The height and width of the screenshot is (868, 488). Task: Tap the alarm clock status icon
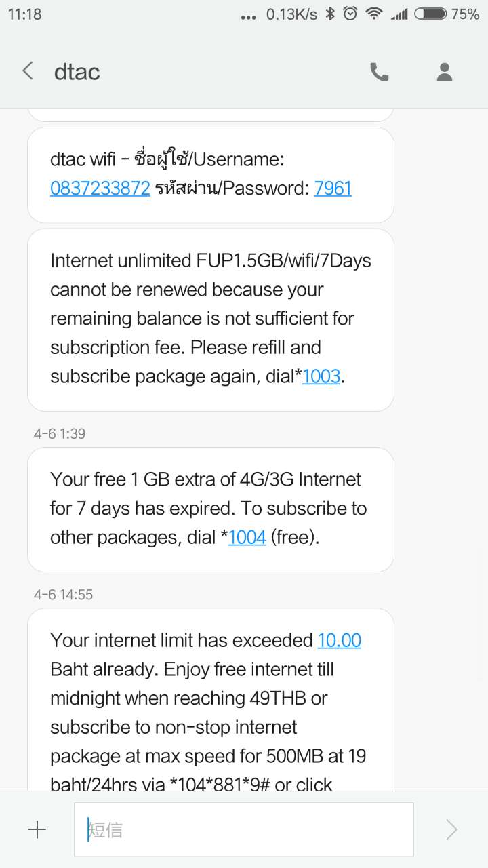pos(350,14)
